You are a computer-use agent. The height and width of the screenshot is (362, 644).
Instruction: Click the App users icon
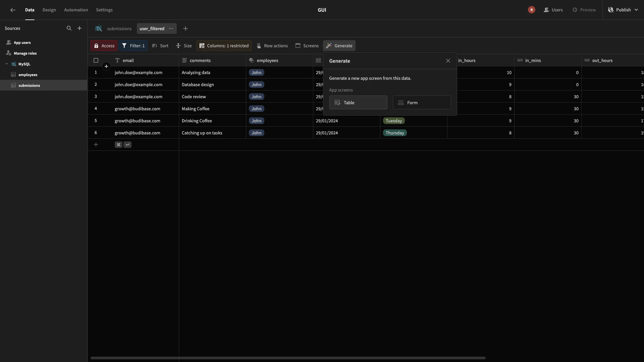[x=9, y=43]
